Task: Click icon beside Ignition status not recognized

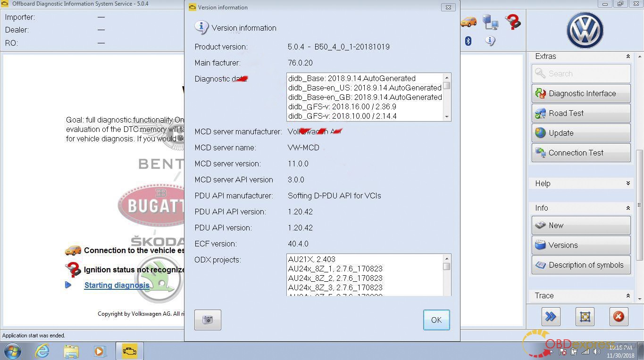Action: [73, 270]
